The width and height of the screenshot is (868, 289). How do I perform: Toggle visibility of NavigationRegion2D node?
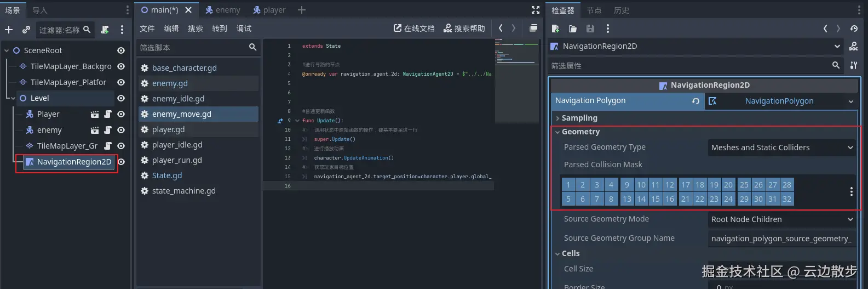[x=121, y=162]
